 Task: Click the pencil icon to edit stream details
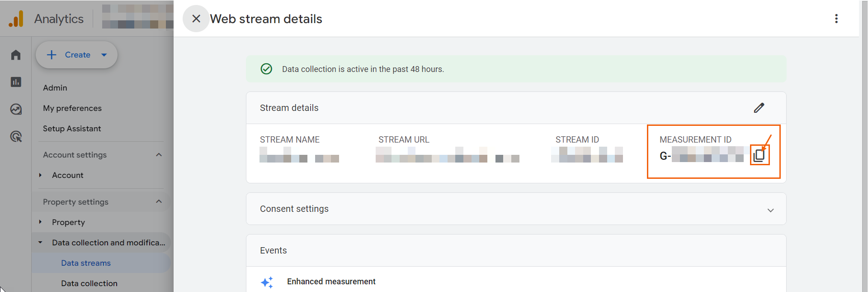(x=759, y=108)
